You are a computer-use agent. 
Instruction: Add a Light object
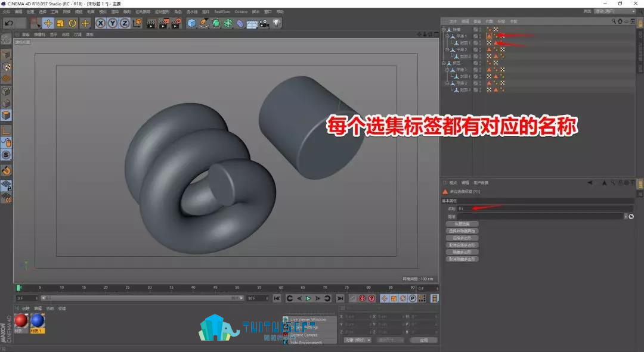click(x=277, y=23)
